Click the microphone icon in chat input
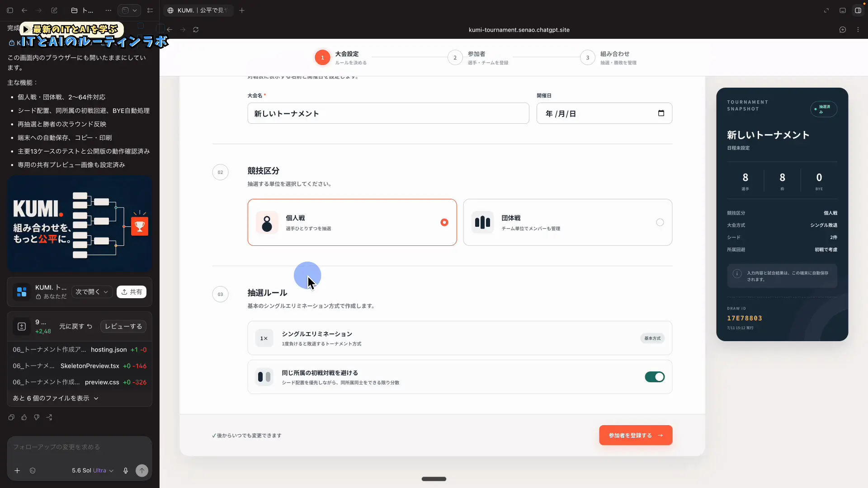Image resolution: width=868 pixels, height=488 pixels. [x=126, y=470]
